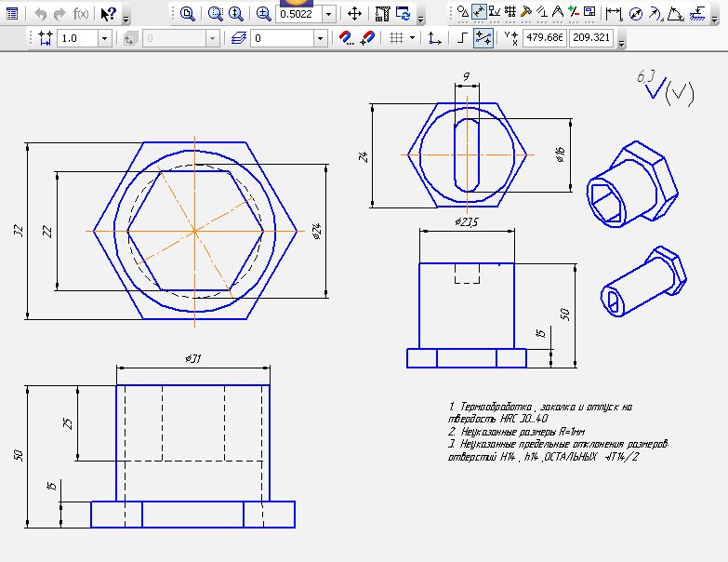The height and width of the screenshot is (562, 728).
Task: Open grid options dropdown arrow
Action: [x=412, y=38]
